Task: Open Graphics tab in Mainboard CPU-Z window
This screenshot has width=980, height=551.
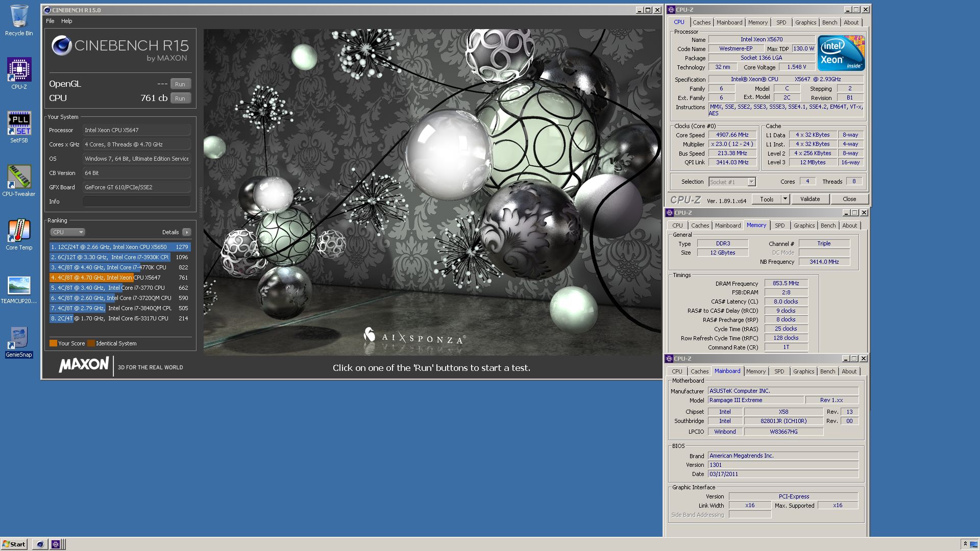Action: point(803,371)
